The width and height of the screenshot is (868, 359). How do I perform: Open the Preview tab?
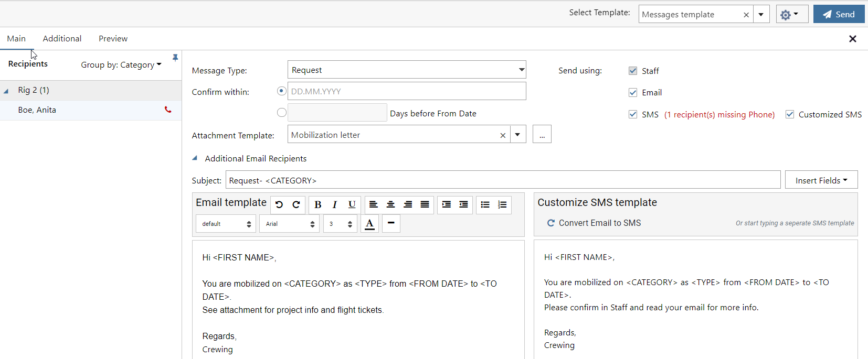[x=113, y=39]
